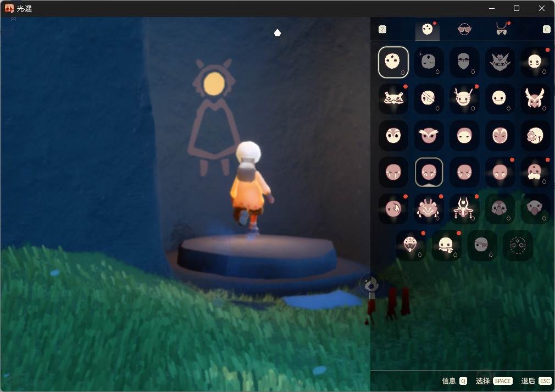Click the 光遇 app icon in title bar
Image resolution: width=555 pixels, height=392 pixels.
point(9,8)
